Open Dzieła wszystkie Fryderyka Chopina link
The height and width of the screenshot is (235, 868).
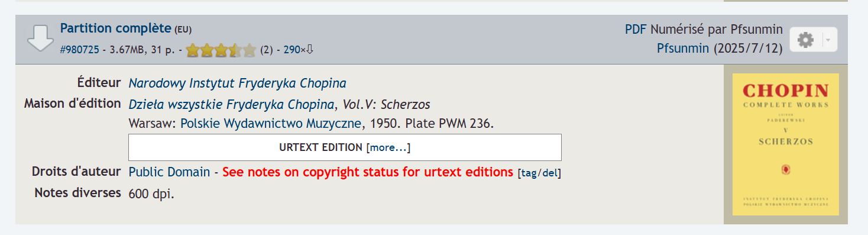coord(231,105)
